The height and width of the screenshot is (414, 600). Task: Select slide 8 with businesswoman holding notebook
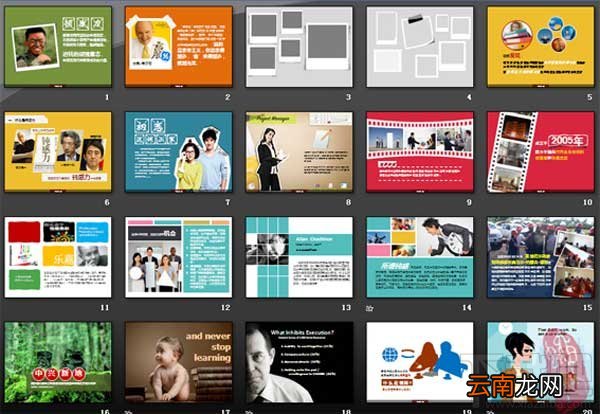tap(299, 152)
